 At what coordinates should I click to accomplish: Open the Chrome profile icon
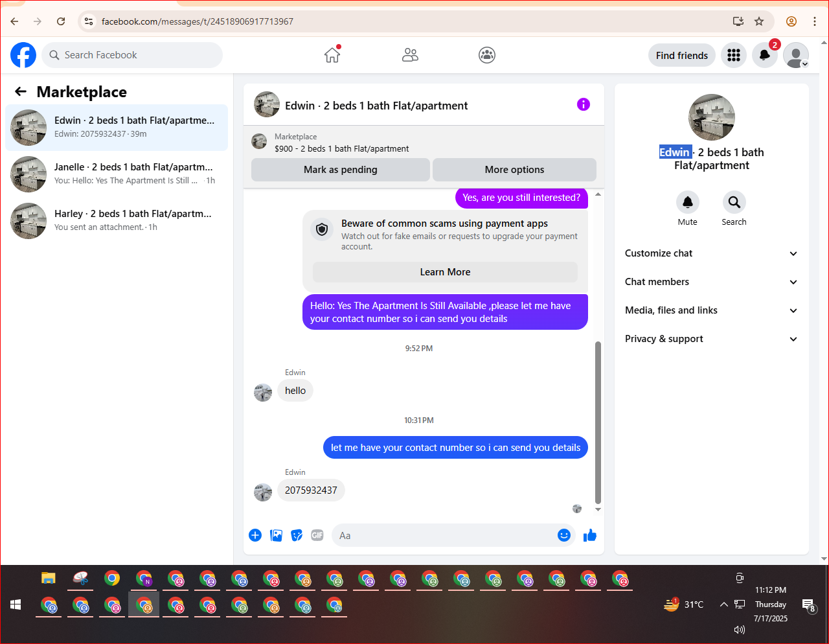[791, 21]
